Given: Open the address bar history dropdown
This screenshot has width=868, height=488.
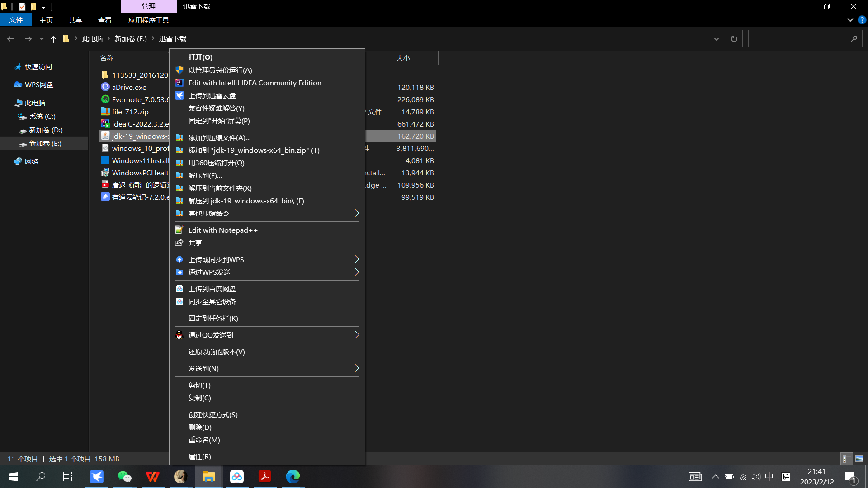Looking at the screenshot, I should (x=717, y=39).
